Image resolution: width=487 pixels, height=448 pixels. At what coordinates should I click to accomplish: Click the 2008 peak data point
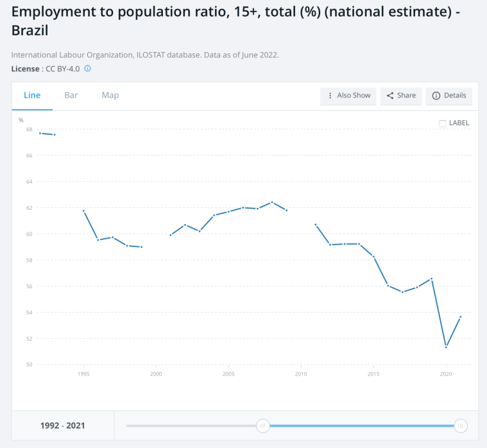click(272, 202)
